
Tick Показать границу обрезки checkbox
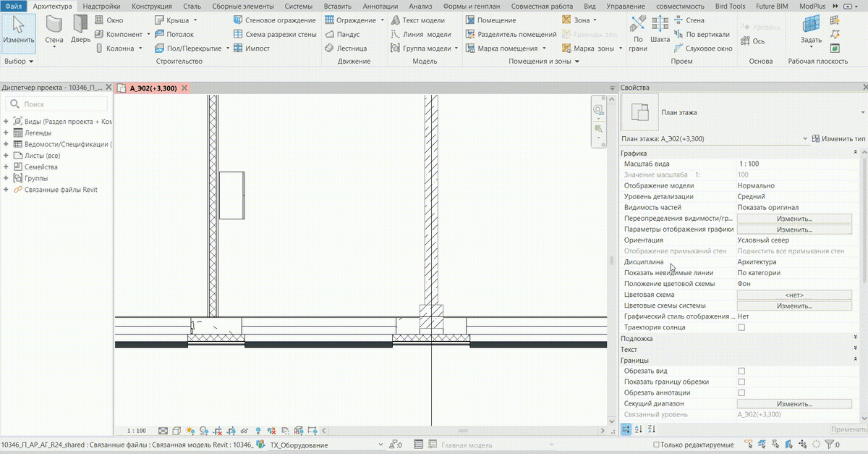(x=741, y=382)
